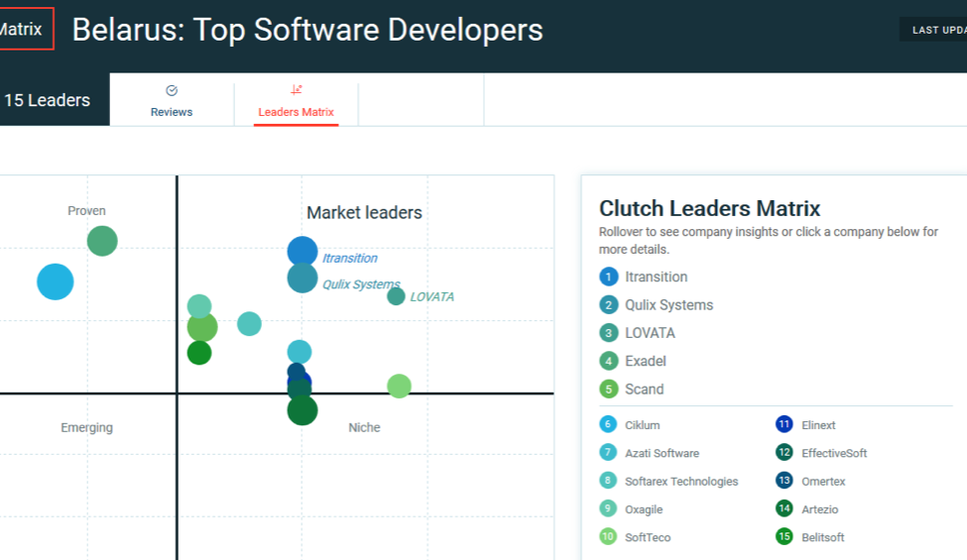Click the Emerging quadrant label

[x=86, y=427]
